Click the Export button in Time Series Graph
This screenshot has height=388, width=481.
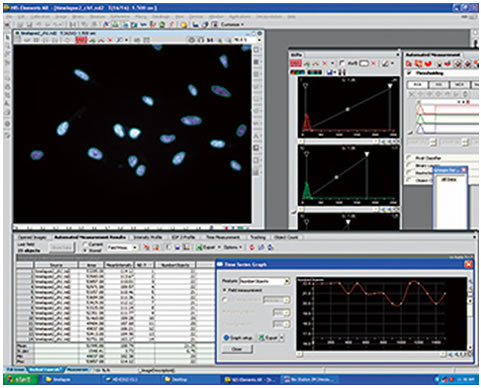268,338
